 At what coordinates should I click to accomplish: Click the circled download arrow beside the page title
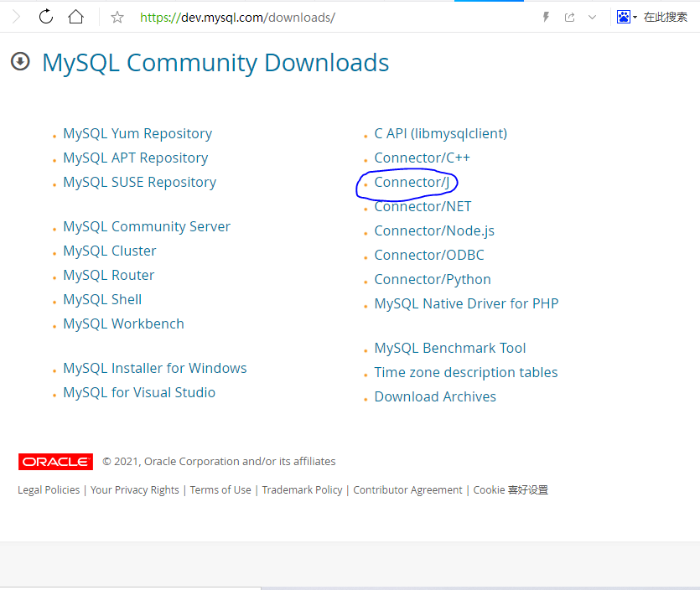[19, 61]
